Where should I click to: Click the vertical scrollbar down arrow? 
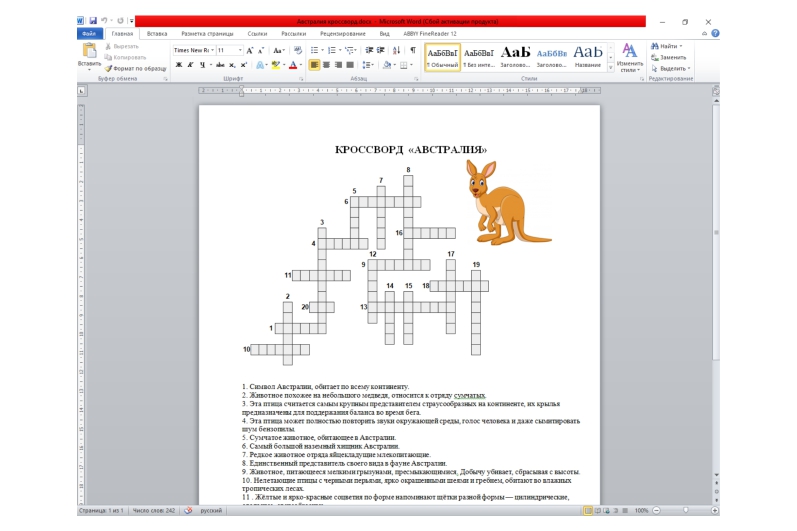[716, 475]
